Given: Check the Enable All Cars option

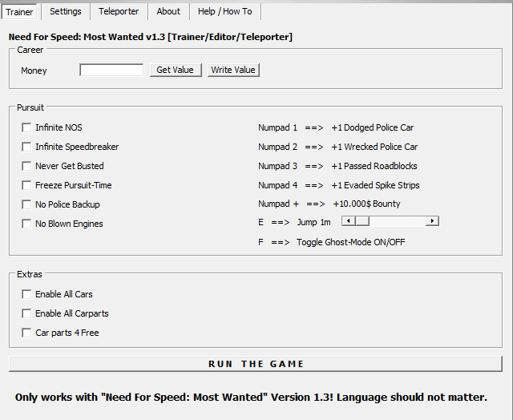Looking at the screenshot, I should point(26,294).
